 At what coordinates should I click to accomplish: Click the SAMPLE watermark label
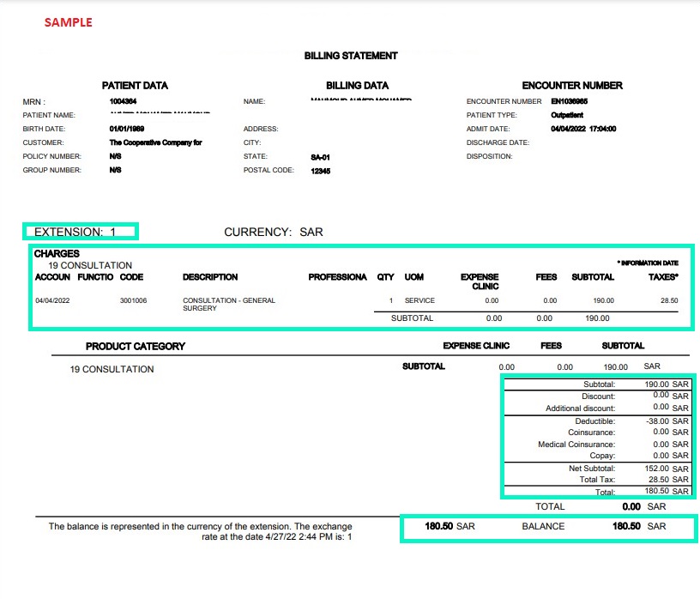[x=69, y=23]
